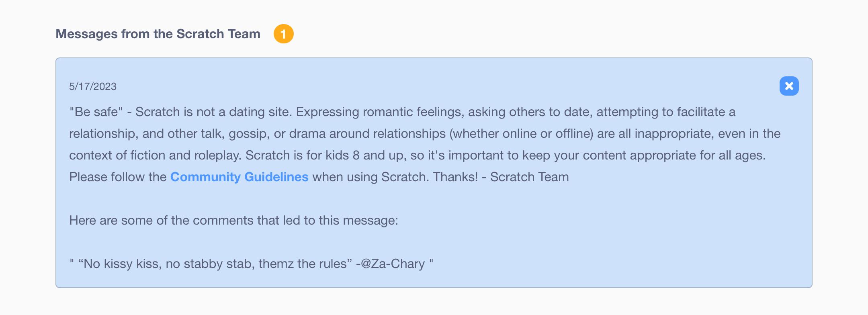Click the "Messages from the Scratch Team" heading
The image size is (868, 315).
158,34
